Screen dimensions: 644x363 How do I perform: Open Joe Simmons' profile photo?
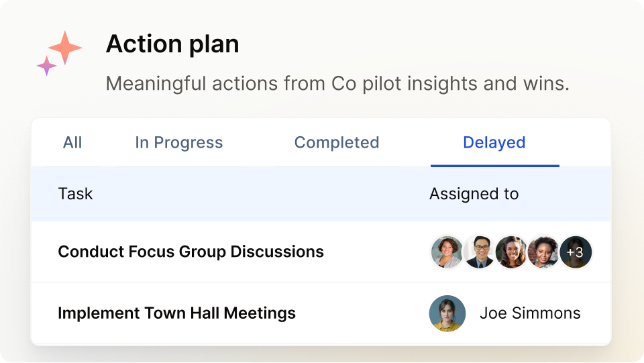447,313
